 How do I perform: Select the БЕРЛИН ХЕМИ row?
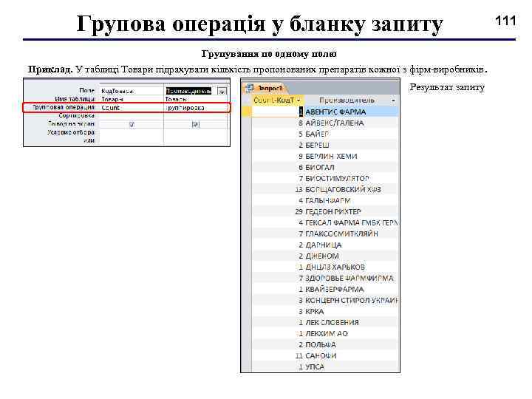pyautogui.click(x=325, y=156)
